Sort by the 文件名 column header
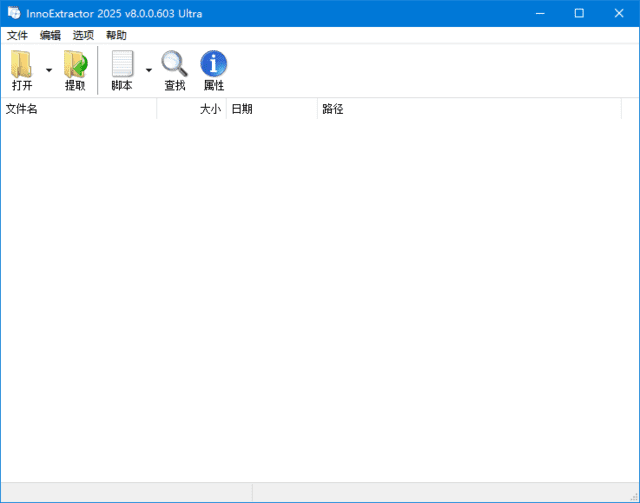The height and width of the screenshot is (503, 640). tap(78, 109)
